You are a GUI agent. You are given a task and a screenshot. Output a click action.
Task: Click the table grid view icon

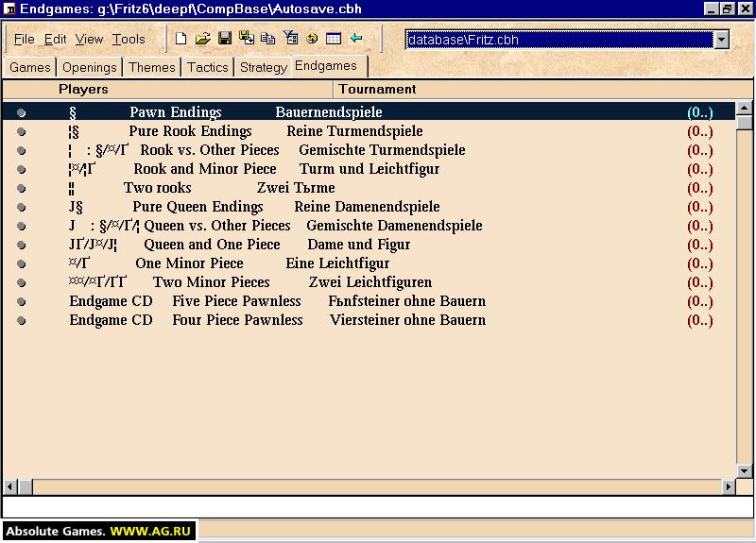pos(334,39)
